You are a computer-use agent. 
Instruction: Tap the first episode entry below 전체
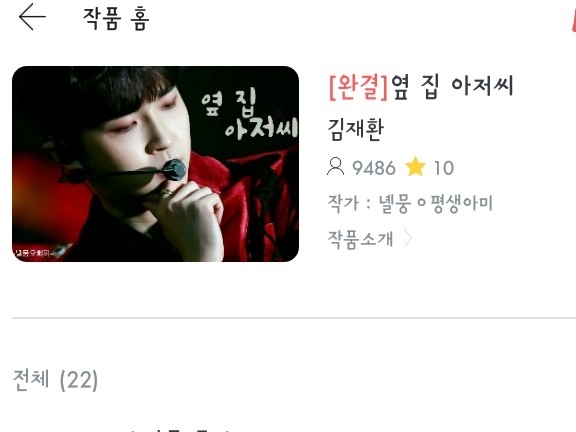pyautogui.click(x=180, y=429)
